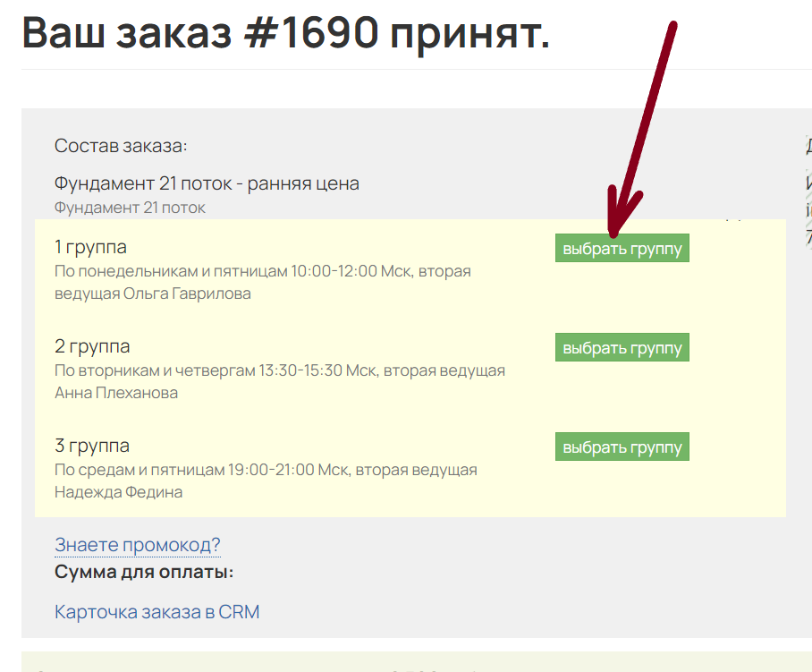Screen dimensions: 812x672
Task: Click the host name "Анна Плеханова"
Action: coord(116,393)
